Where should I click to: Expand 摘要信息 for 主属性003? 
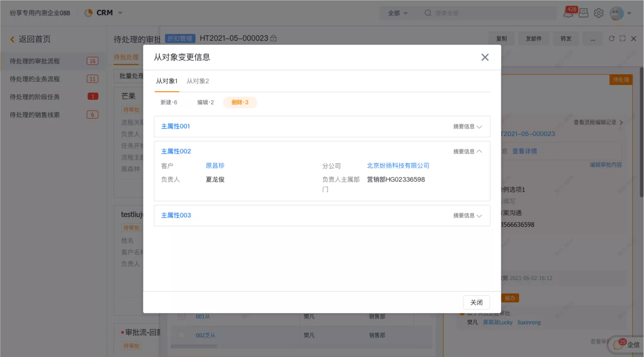click(467, 216)
